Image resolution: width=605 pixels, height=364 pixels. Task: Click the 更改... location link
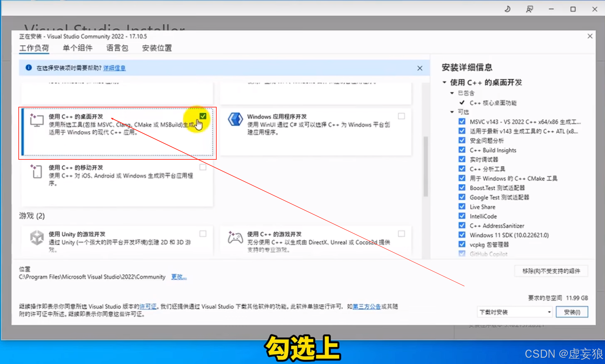point(179,277)
